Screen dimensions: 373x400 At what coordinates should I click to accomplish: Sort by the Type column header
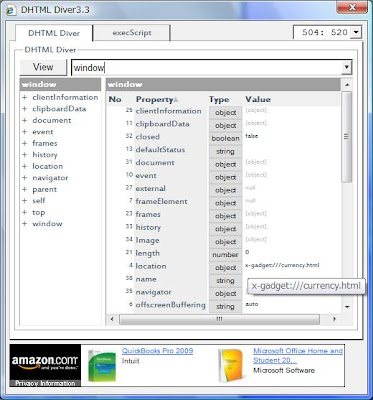pos(219,99)
